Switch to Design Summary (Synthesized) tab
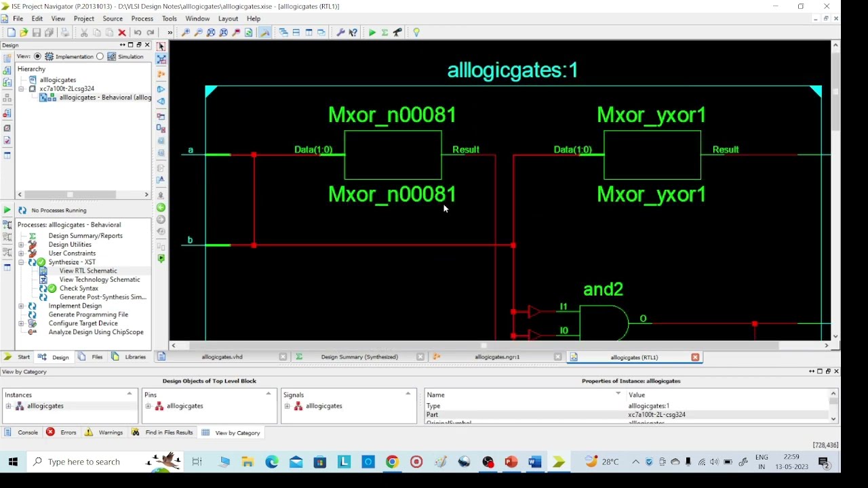 [x=359, y=357]
